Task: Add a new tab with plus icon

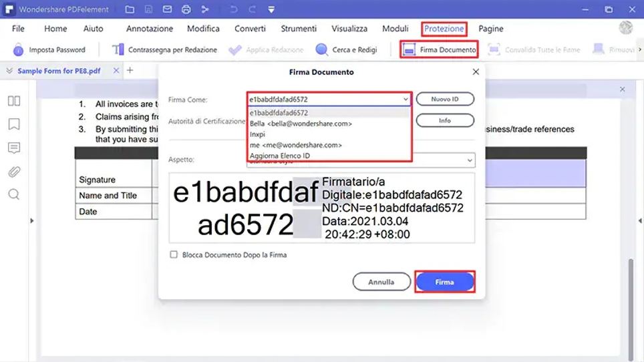Action: [x=130, y=71]
